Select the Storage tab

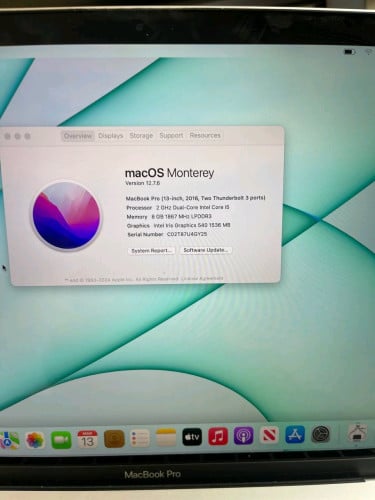coord(141,135)
